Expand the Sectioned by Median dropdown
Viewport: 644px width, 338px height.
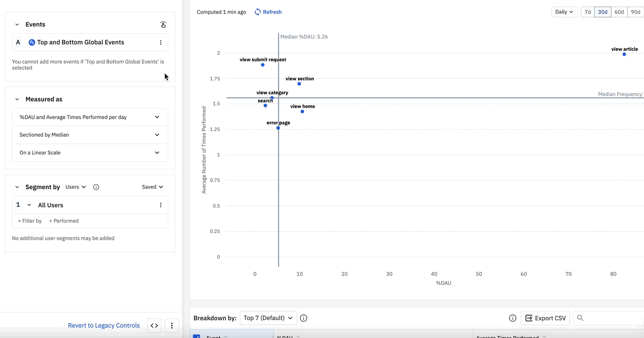tap(90, 135)
